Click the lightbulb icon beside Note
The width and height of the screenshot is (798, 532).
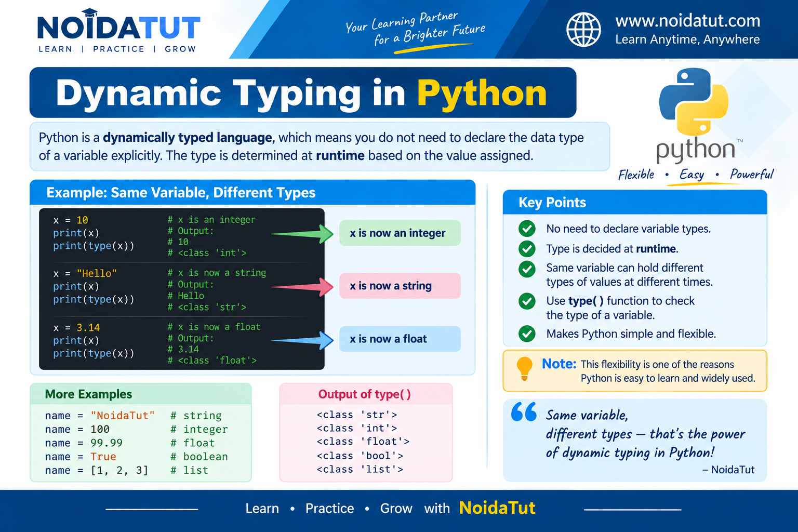tap(524, 369)
